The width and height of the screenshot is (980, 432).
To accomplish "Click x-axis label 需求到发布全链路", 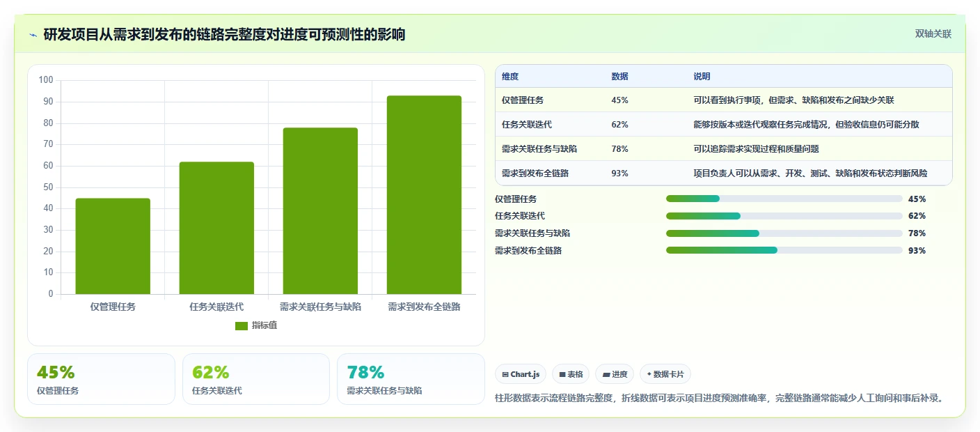I will [424, 307].
